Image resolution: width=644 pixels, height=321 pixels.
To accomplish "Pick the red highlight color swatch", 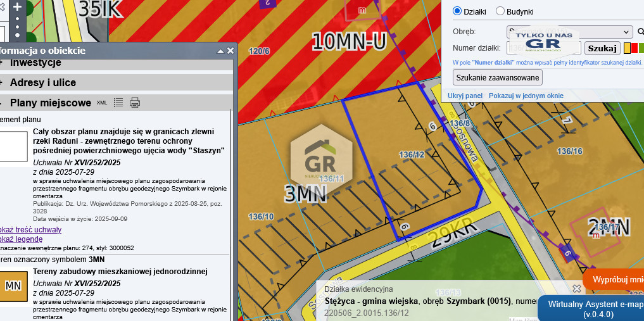I will (634, 48).
